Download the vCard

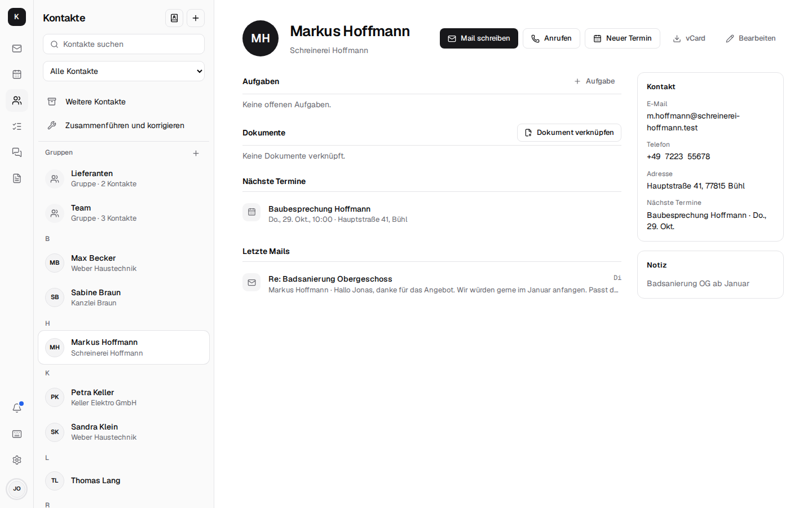coord(689,38)
